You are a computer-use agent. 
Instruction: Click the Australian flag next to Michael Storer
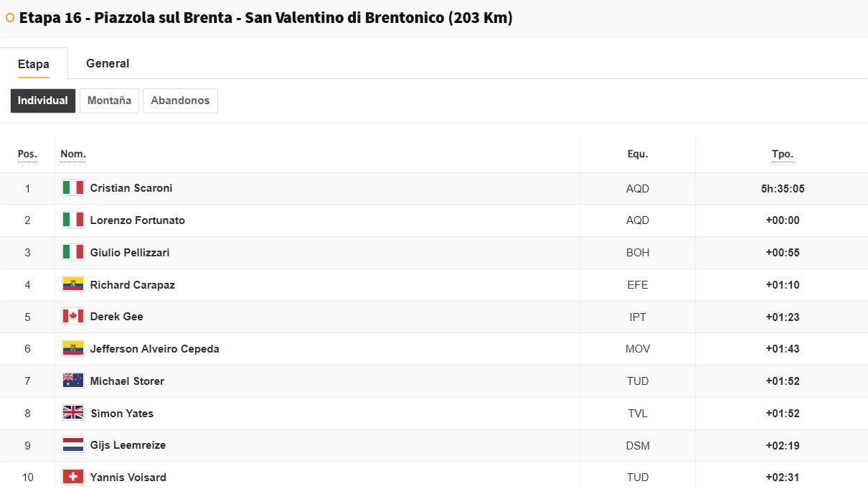(x=72, y=381)
